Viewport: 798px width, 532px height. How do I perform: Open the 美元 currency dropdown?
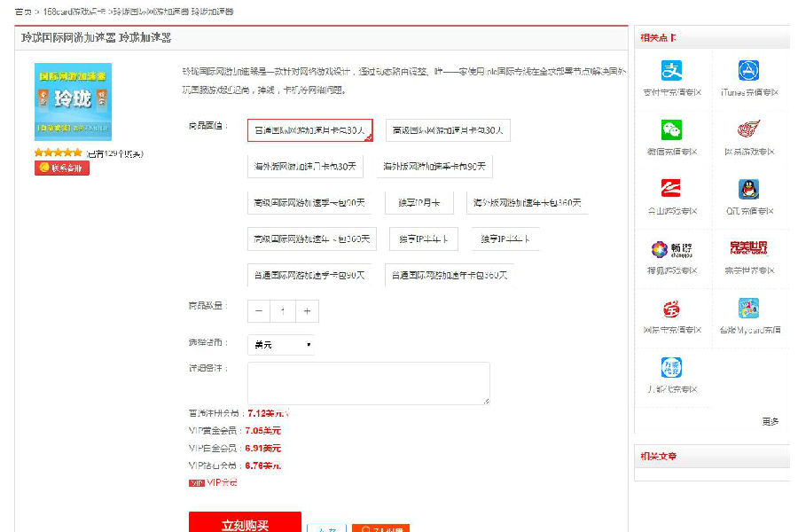(281, 345)
